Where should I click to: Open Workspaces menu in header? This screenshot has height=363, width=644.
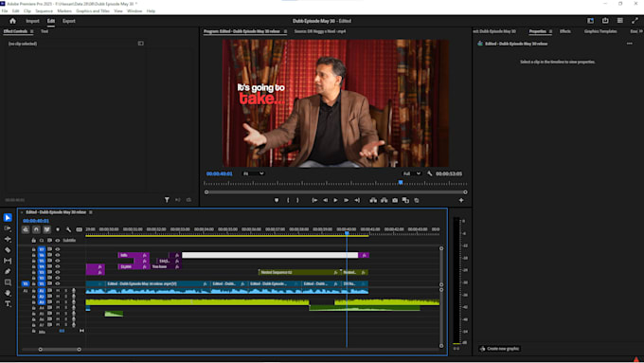click(590, 21)
